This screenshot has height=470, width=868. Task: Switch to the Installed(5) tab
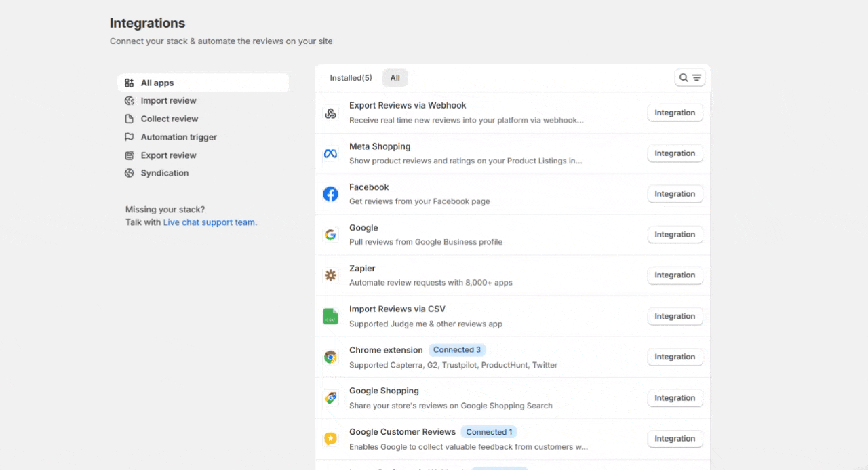click(x=351, y=78)
